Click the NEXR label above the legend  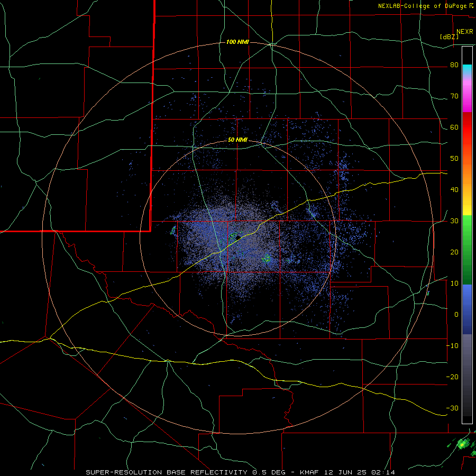(x=464, y=32)
